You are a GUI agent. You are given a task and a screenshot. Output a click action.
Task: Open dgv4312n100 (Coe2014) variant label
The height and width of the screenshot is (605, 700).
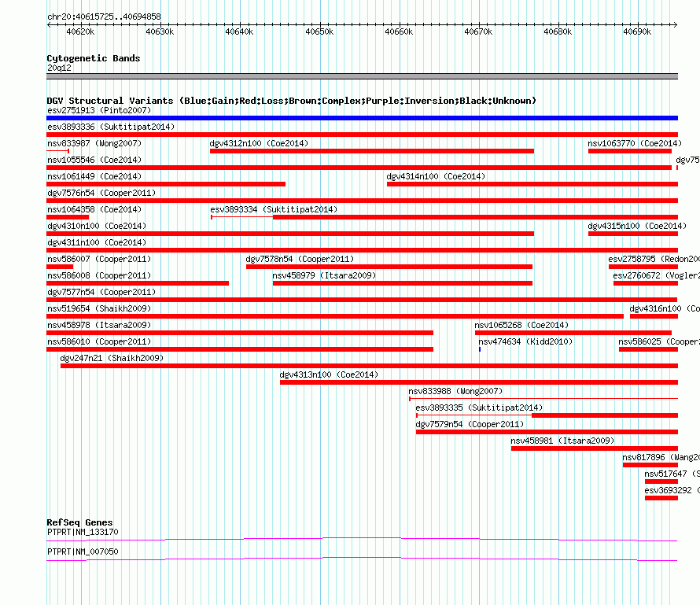259,143
